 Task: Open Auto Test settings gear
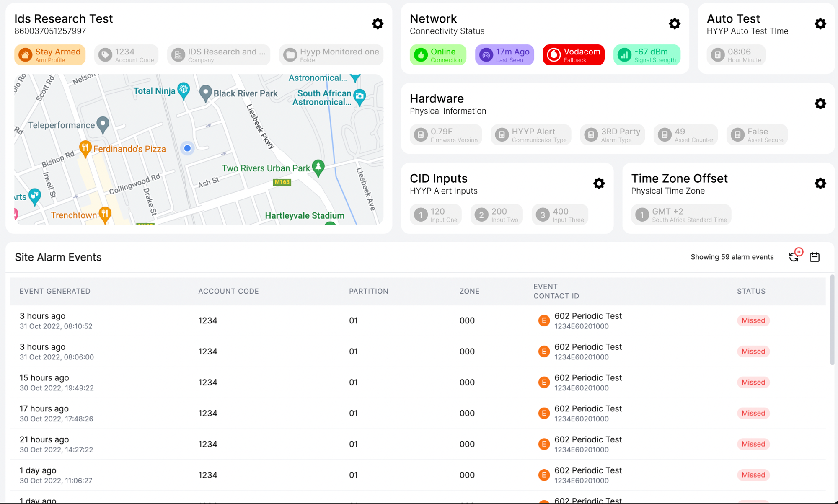(x=820, y=23)
